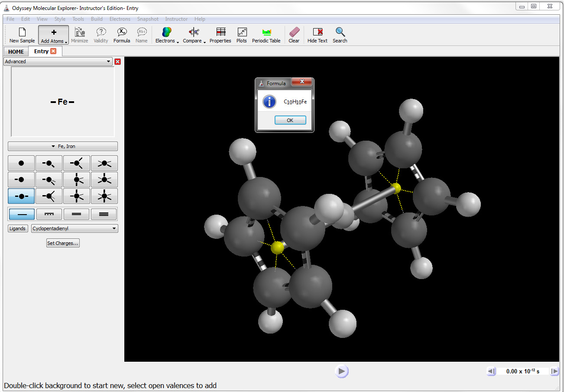Toggle the single bond type button
564x392 pixels.
(22, 214)
